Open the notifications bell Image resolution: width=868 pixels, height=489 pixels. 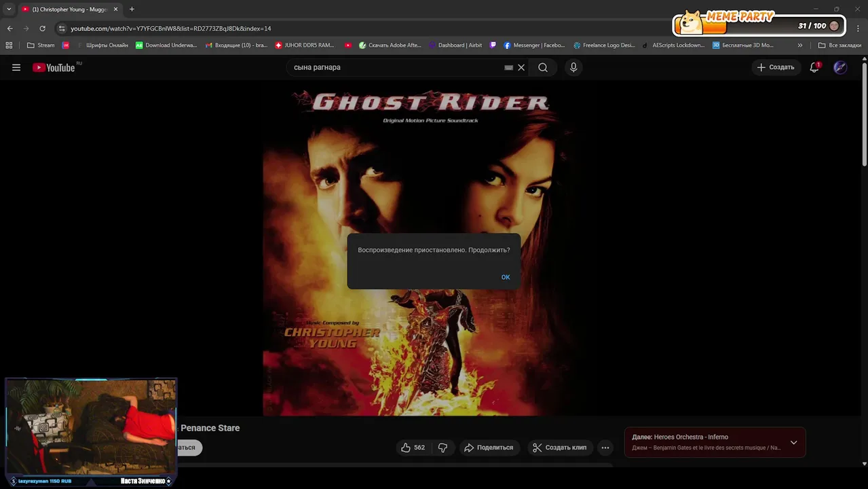814,67
